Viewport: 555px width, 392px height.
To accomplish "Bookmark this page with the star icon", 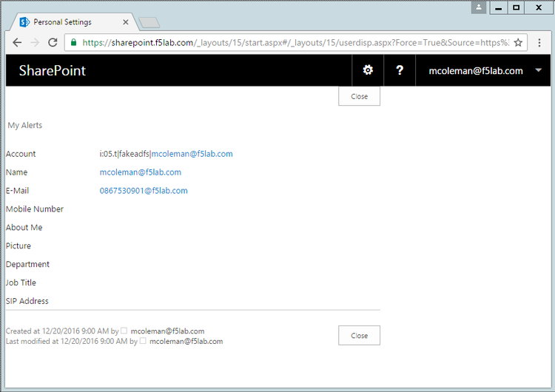I will click(518, 43).
